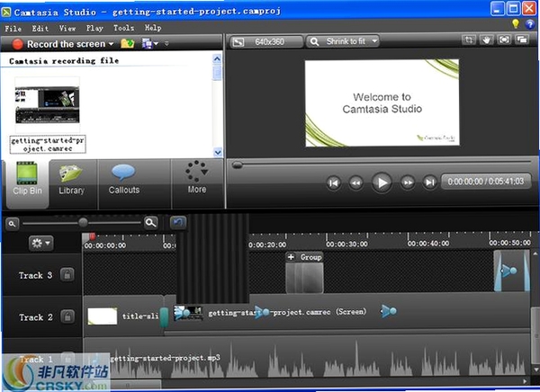This screenshot has height=392, width=540.
Task: Jump to previous clip button
Action: tap(333, 183)
